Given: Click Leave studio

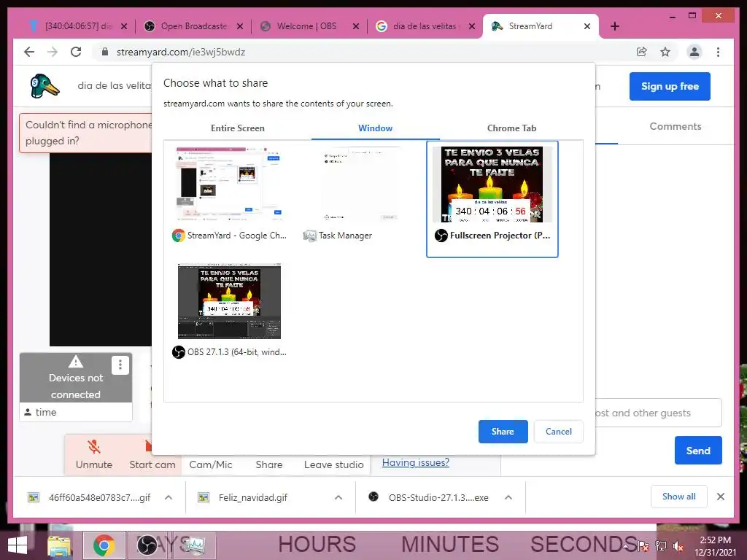Looking at the screenshot, I should (334, 464).
